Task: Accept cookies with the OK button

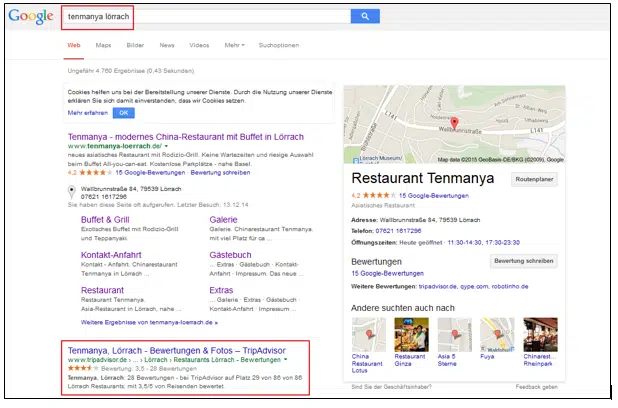Action: click(x=123, y=113)
